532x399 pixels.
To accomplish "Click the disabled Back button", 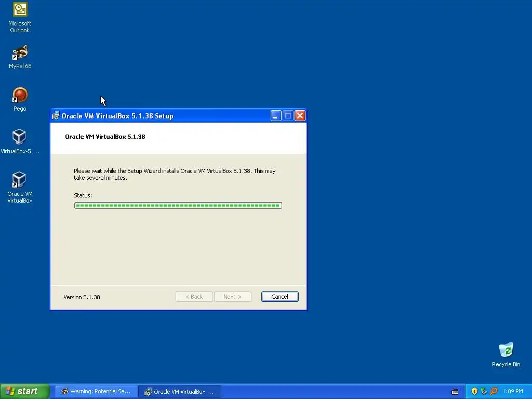I will [194, 297].
